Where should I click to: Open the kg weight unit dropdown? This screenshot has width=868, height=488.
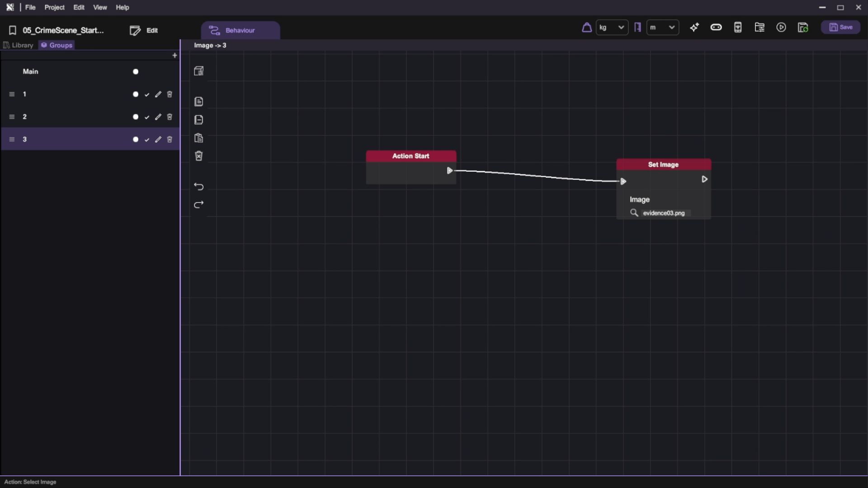(612, 28)
